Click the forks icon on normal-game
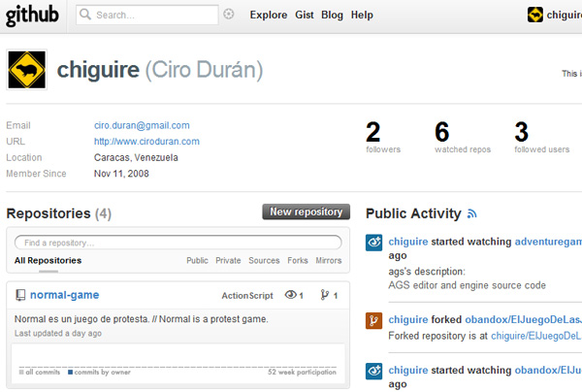 [325, 295]
